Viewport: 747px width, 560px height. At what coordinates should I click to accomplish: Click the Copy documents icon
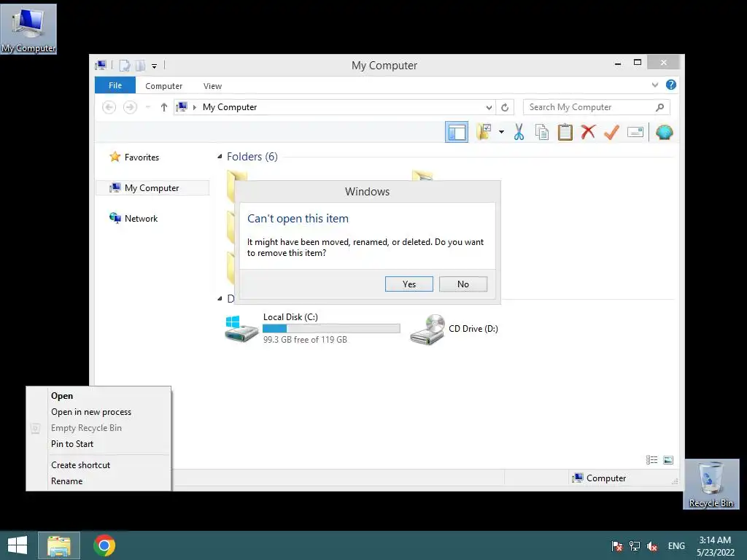click(x=542, y=132)
